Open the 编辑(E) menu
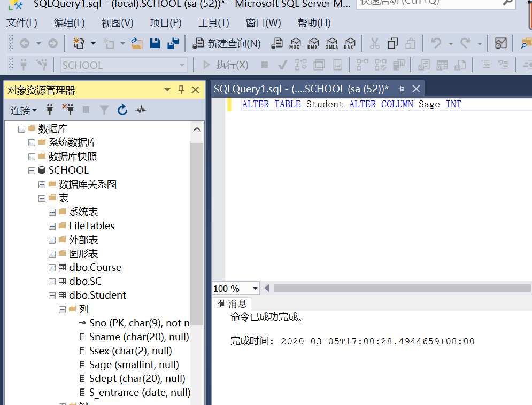Image resolution: width=532 pixels, height=405 pixels. [69, 22]
